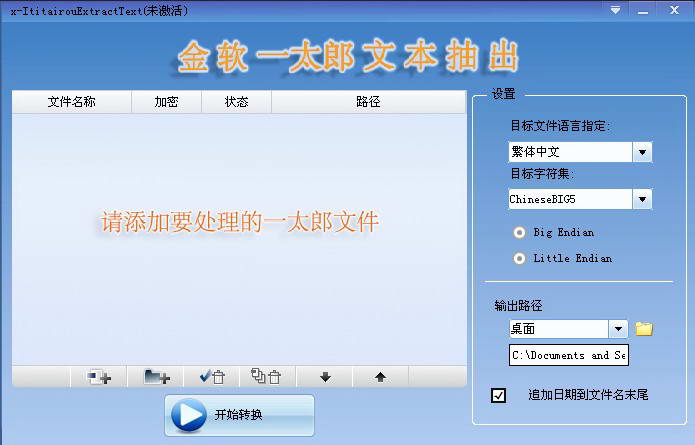Open the ChineseBIG5 combo box
Viewport: 695px width, 445px height.
pos(580,199)
